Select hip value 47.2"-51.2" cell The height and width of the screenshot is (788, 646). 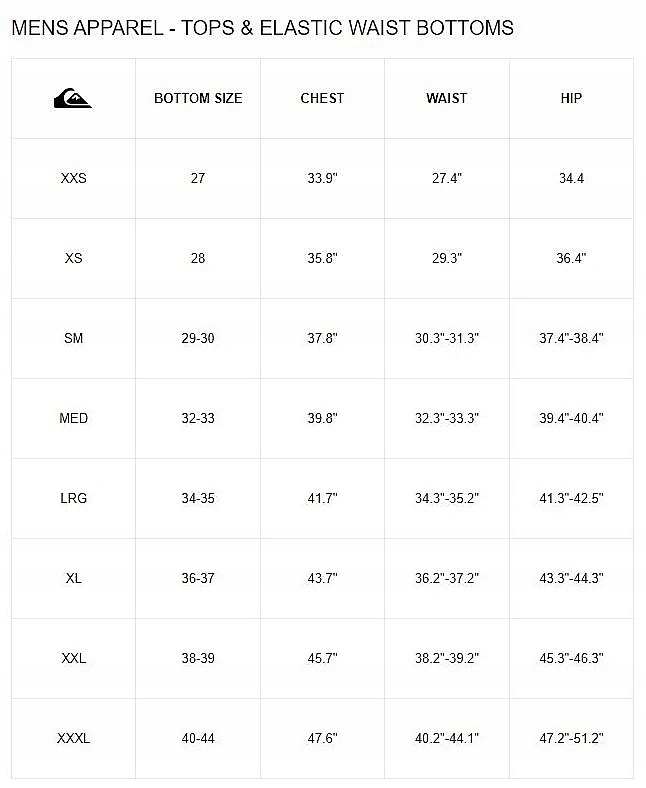click(x=571, y=738)
